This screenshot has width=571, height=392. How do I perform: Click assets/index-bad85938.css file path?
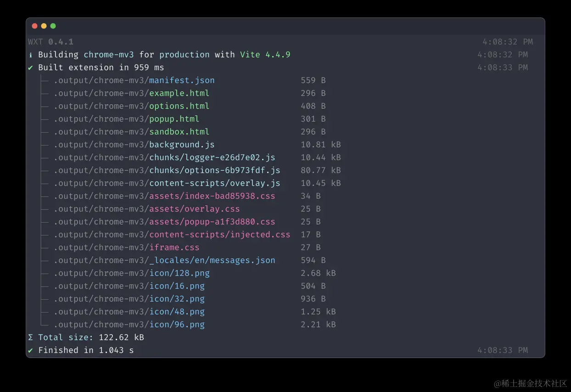coord(164,196)
